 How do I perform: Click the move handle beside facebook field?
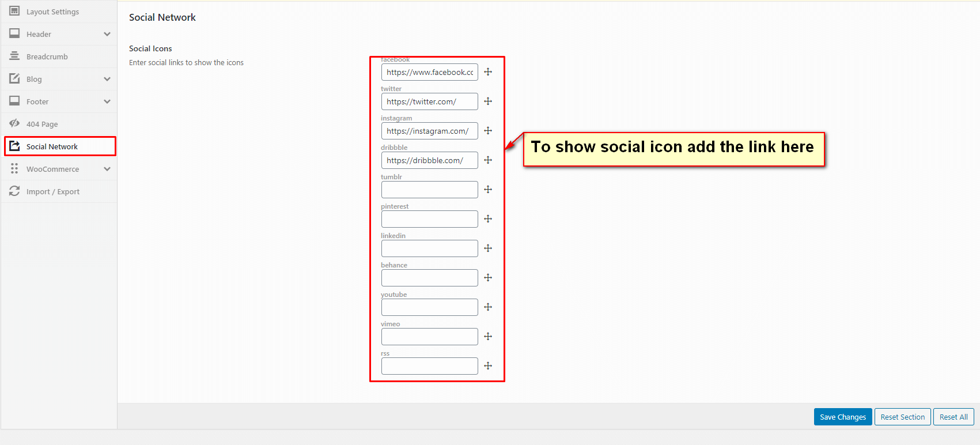coord(488,72)
